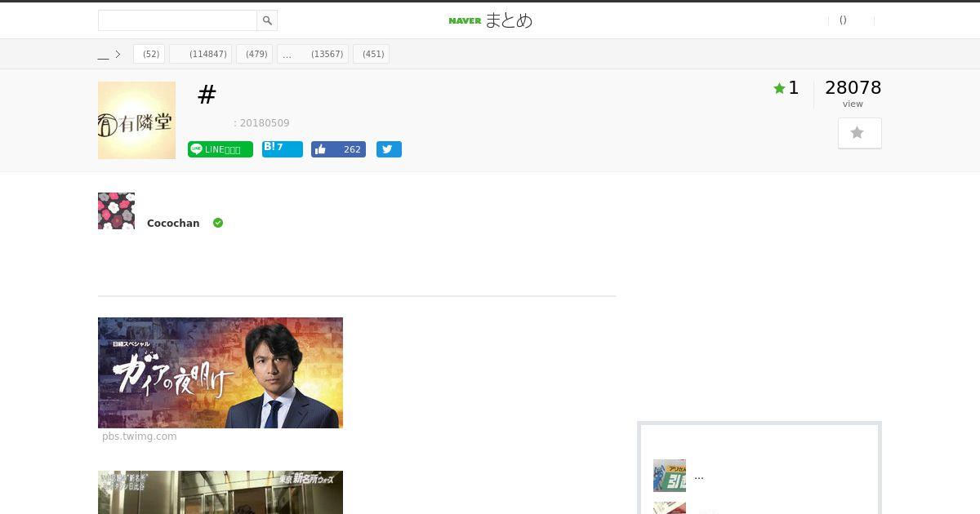Share via the green LINE button

point(220,149)
